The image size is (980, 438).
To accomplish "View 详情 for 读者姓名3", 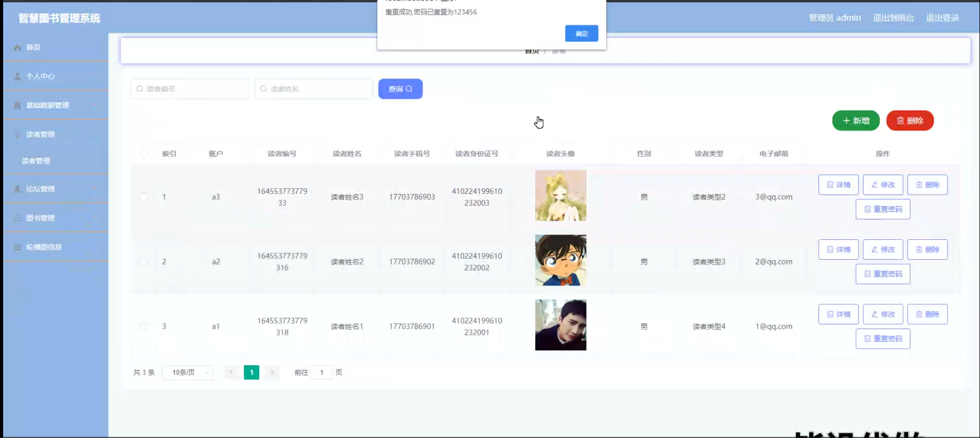I will 839,185.
